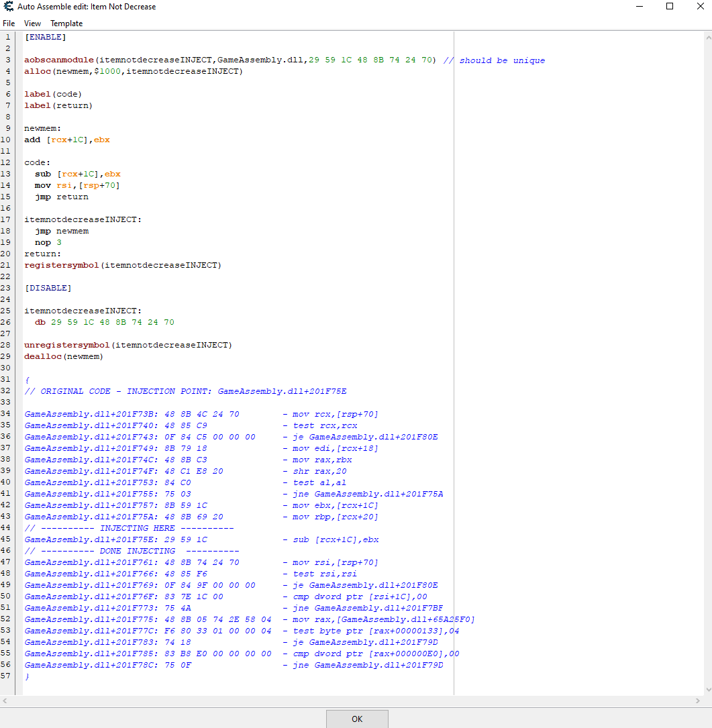712x728 pixels.
Task: Click the dealloc(newmem) line
Action: click(64, 356)
